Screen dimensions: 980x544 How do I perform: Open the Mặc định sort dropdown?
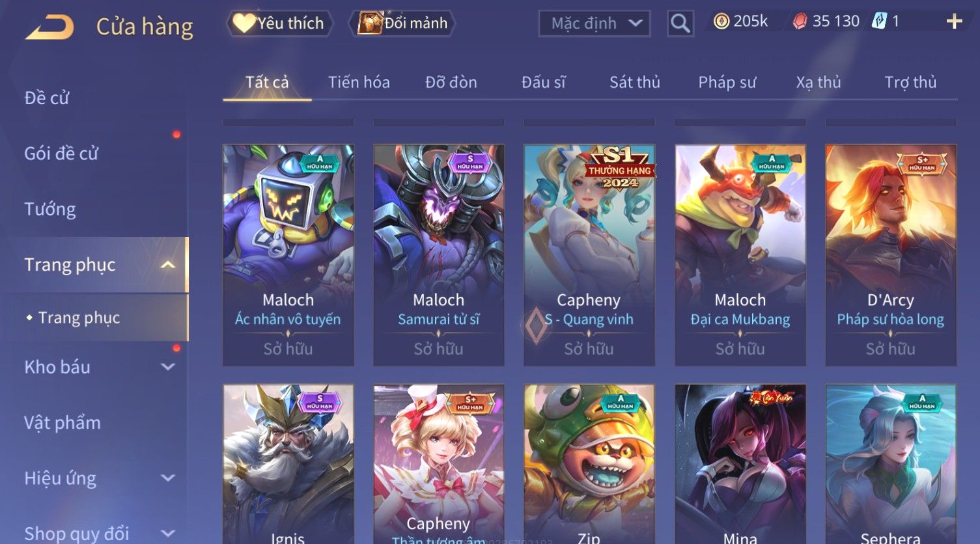(x=595, y=23)
